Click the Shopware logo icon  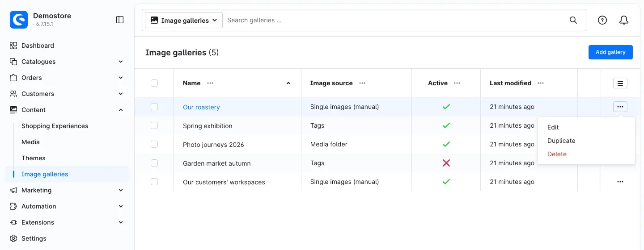tap(19, 20)
